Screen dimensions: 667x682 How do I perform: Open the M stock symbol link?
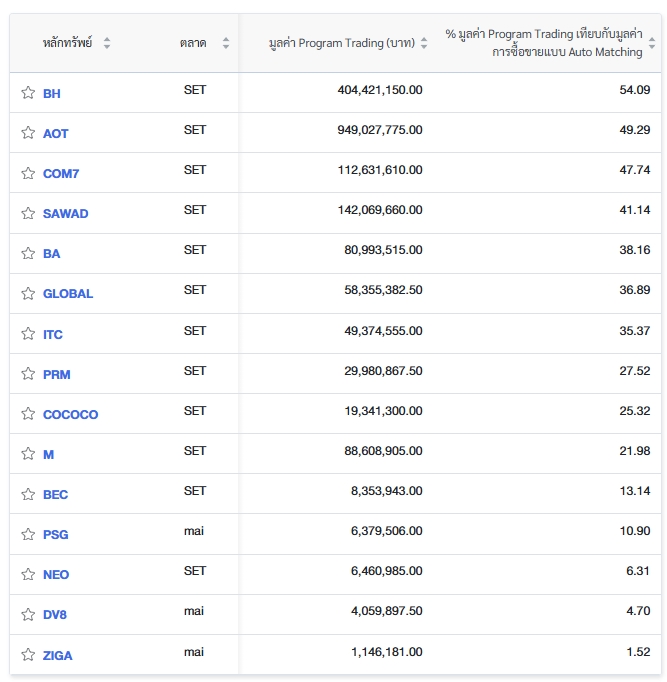(48, 455)
